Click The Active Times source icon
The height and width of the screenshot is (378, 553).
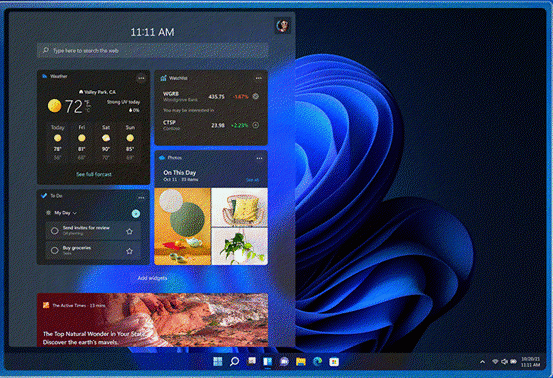coord(46,305)
